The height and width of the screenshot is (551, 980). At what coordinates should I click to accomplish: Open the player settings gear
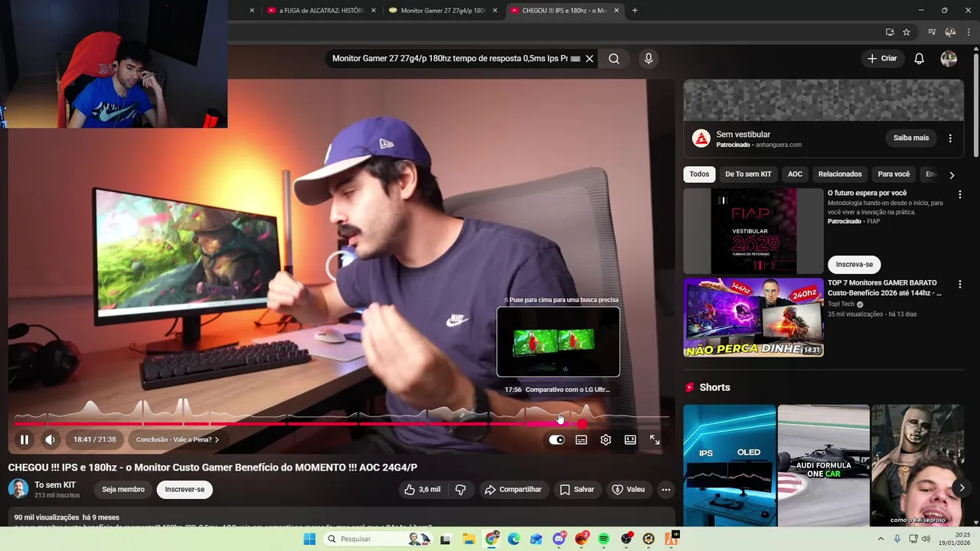606,440
